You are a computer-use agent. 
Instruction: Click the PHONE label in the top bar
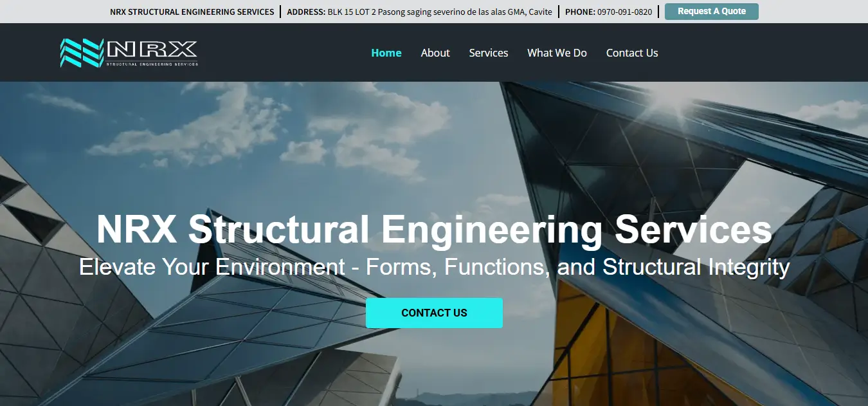pyautogui.click(x=580, y=12)
